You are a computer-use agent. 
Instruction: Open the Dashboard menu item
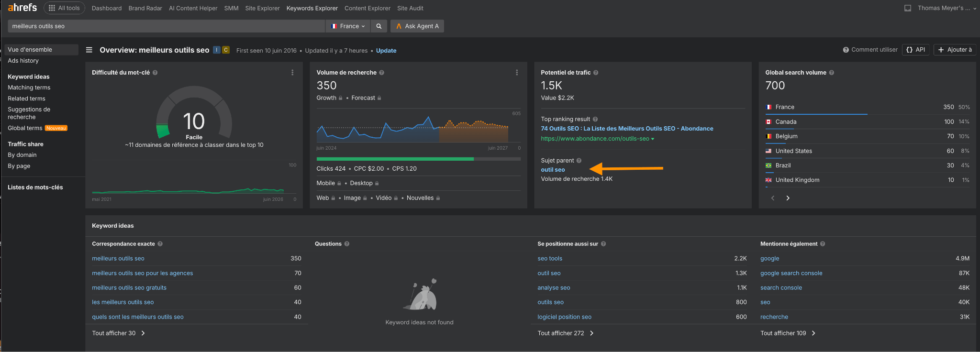(107, 8)
